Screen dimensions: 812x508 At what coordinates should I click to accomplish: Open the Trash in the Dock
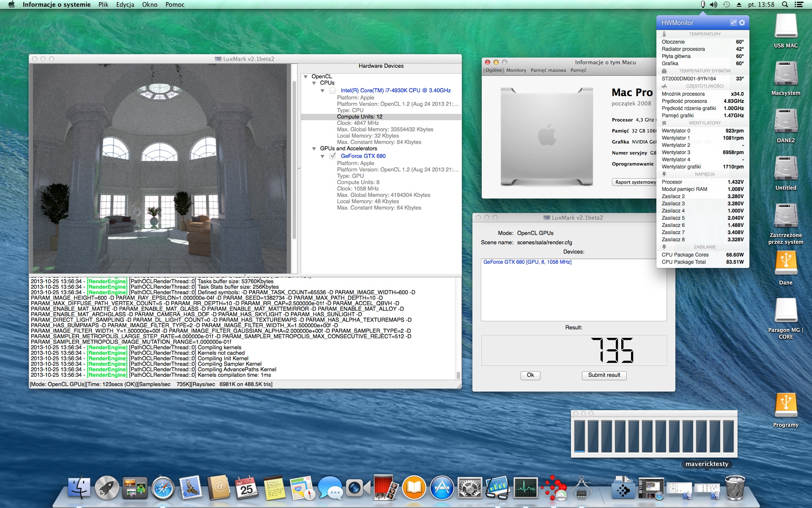click(735, 488)
